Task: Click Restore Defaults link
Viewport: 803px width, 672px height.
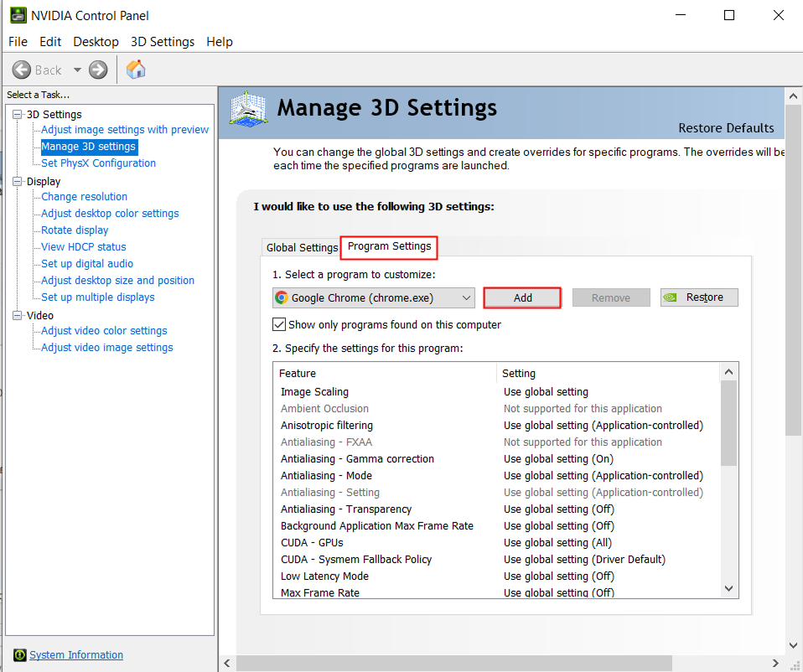Action: (x=726, y=128)
